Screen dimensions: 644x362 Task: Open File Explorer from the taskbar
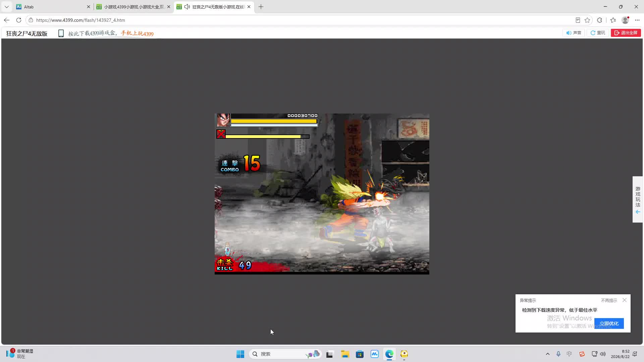[345, 354]
